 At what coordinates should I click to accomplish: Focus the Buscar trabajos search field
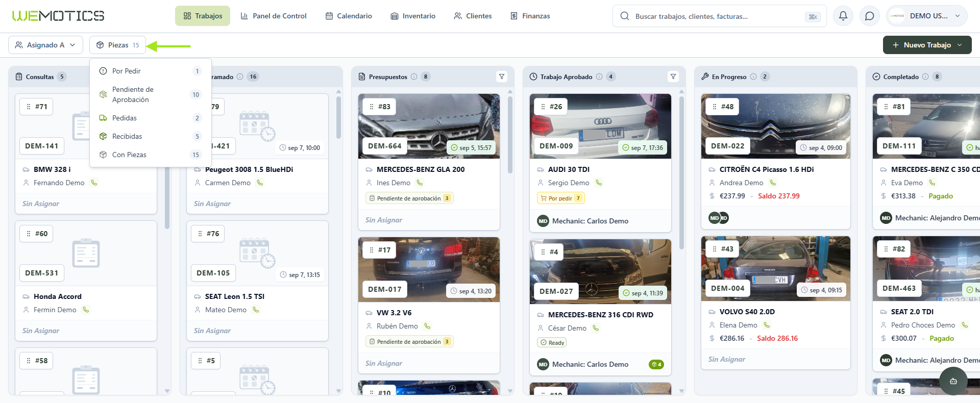719,16
